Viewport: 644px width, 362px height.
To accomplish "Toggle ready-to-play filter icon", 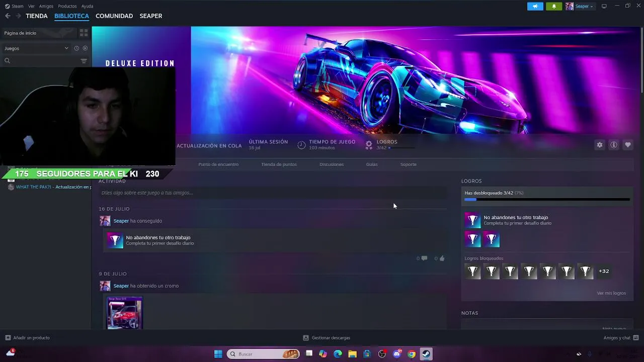I will point(85,48).
